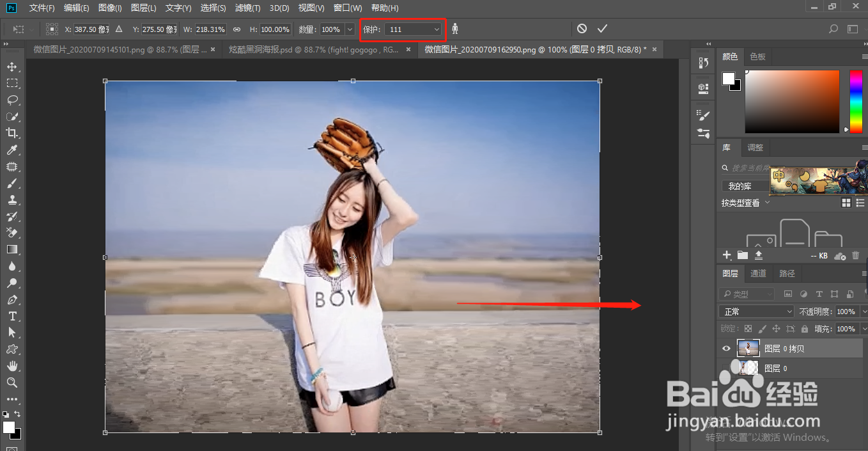Add a new library item with plus
Screen dimensions: 868x451
point(726,255)
